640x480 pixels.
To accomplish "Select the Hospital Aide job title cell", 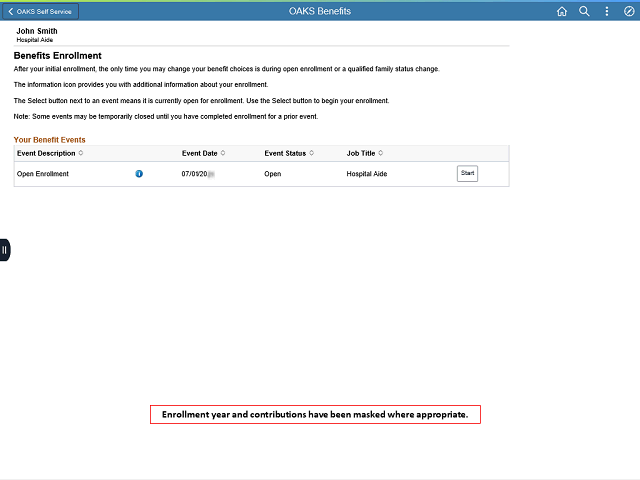I will point(367,174).
